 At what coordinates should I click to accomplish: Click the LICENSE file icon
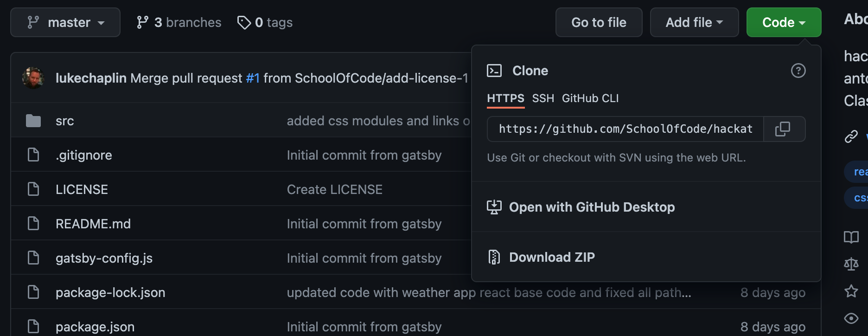pos(33,189)
